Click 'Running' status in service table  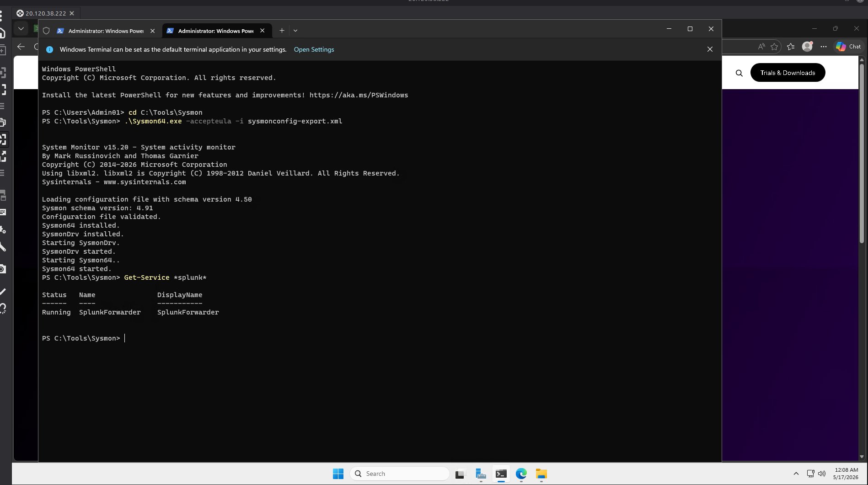(x=56, y=312)
